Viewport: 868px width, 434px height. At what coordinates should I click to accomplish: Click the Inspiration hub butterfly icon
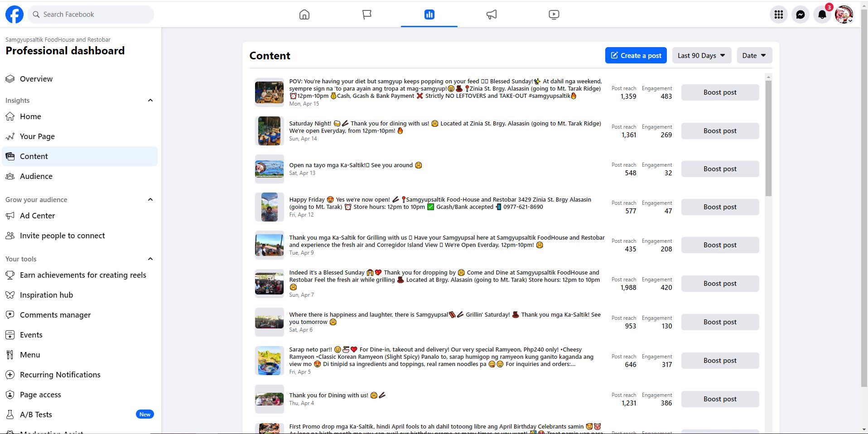click(10, 295)
